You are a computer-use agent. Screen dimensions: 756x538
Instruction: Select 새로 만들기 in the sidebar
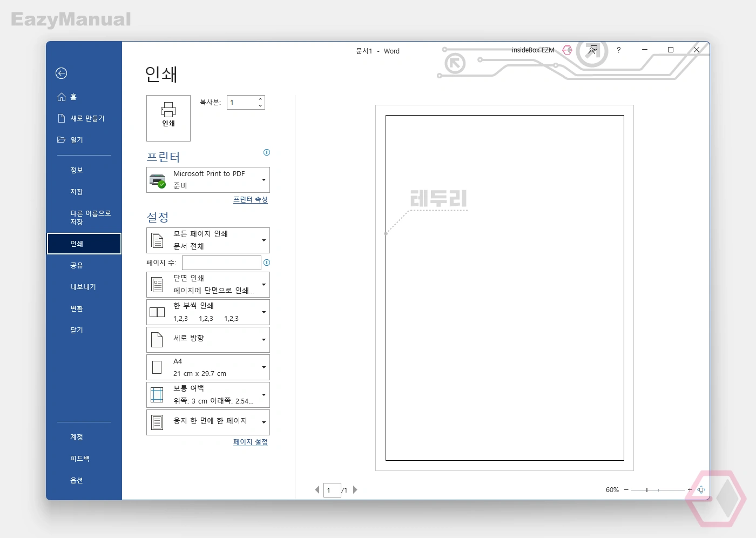pyautogui.click(x=84, y=118)
